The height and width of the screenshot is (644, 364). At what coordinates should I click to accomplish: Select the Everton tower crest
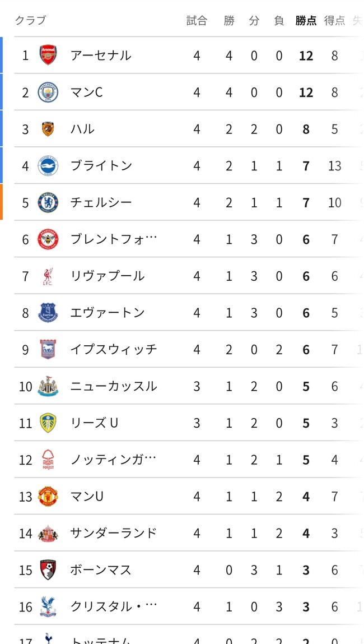(x=48, y=313)
